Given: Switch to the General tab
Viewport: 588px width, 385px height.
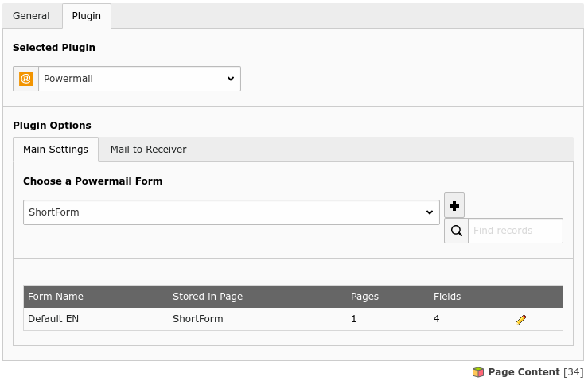Looking at the screenshot, I should pyautogui.click(x=31, y=16).
